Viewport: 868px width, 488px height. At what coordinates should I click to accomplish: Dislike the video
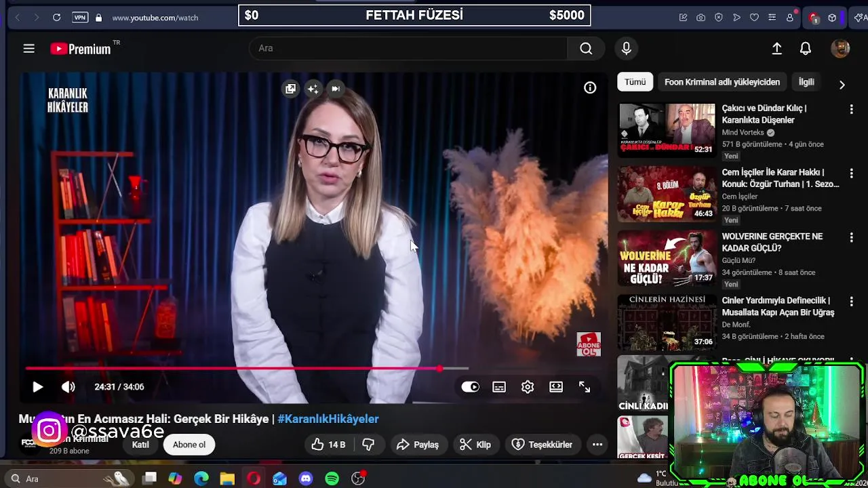pyautogui.click(x=368, y=445)
